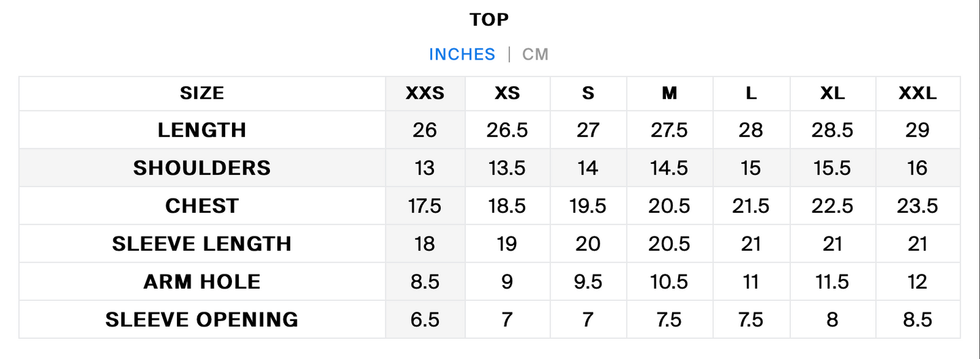Screen dimensions: 980x359
Task: Click the ARM HOLE row label
Action: tap(202, 282)
